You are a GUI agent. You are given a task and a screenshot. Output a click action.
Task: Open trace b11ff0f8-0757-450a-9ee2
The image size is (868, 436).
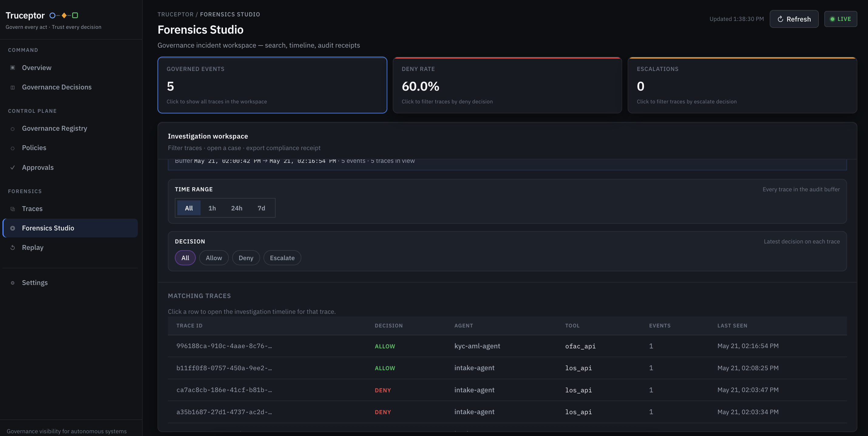pos(507,368)
